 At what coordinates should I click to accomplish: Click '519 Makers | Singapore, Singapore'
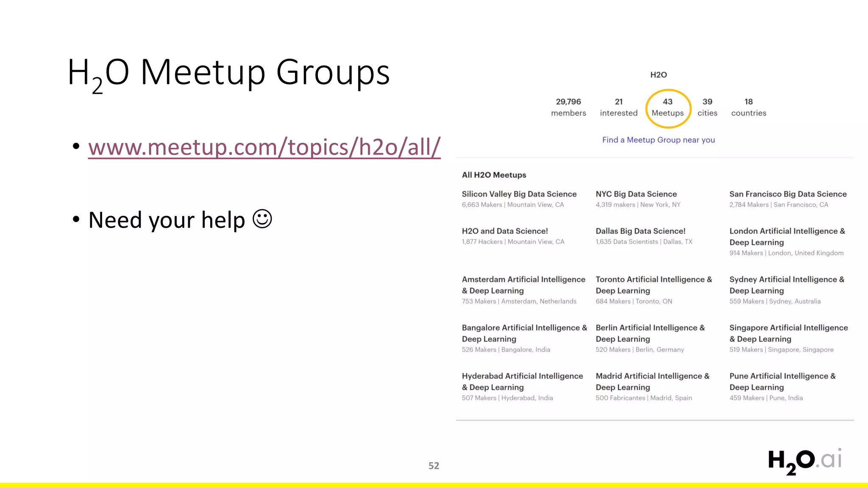(782, 349)
